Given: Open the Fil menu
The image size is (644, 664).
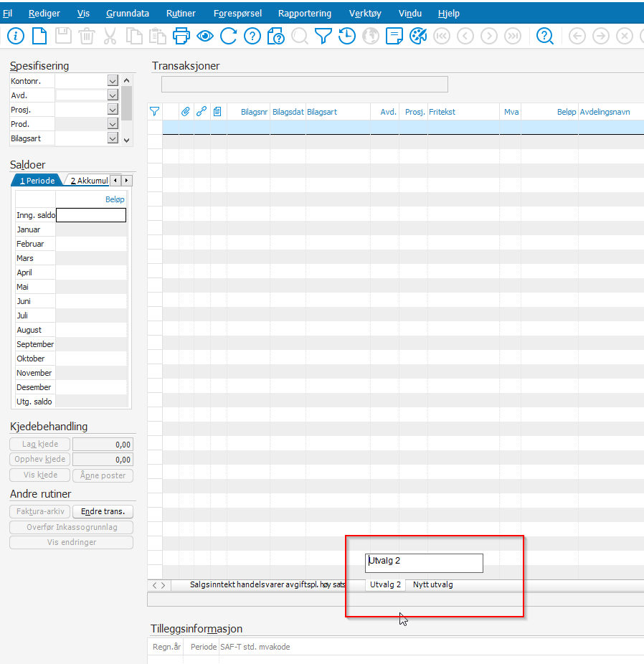Looking at the screenshot, I should [x=8, y=14].
